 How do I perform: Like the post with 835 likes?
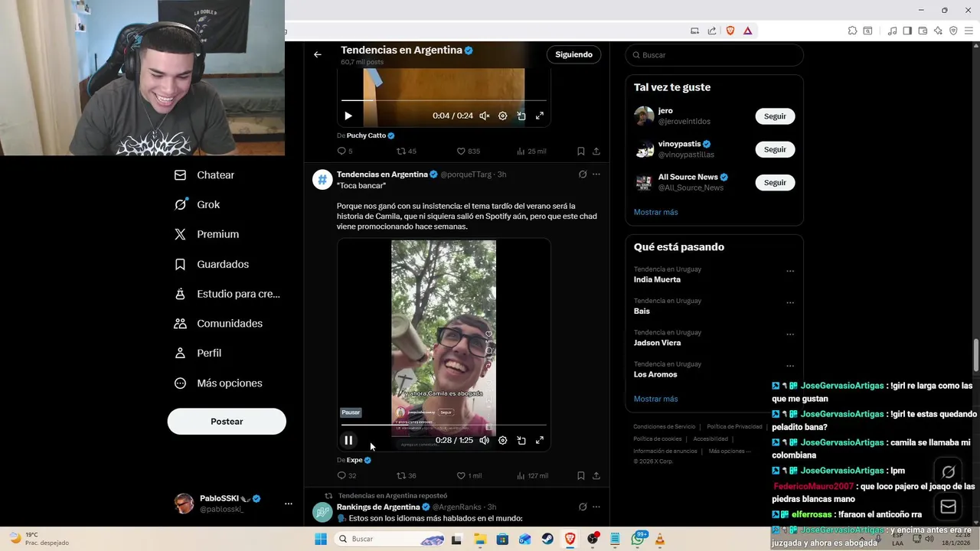(468, 152)
